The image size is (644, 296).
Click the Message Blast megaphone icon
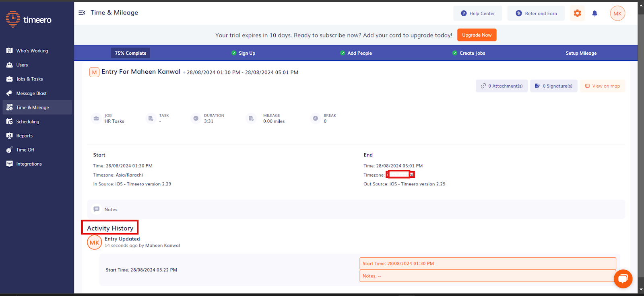coord(10,93)
